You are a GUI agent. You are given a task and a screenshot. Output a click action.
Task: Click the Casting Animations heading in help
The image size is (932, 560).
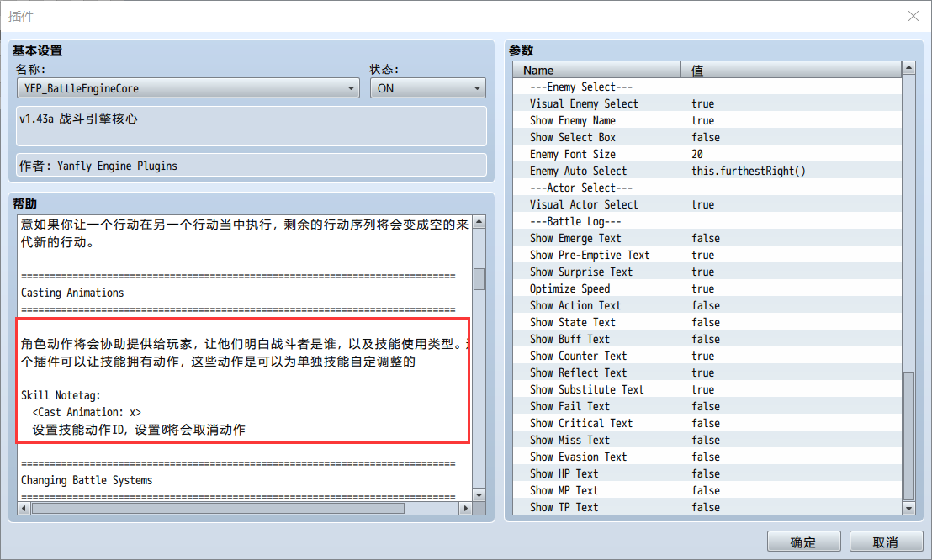pos(72,293)
